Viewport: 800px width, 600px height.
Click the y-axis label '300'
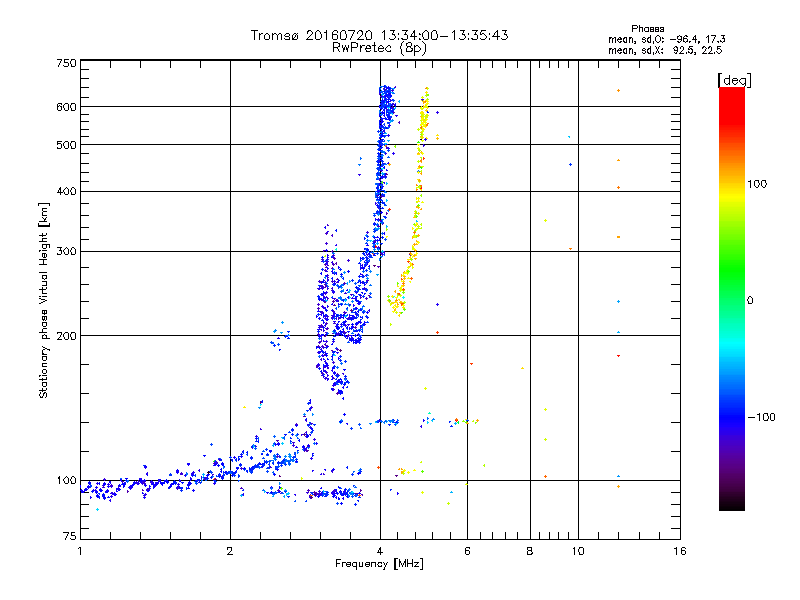point(66,252)
